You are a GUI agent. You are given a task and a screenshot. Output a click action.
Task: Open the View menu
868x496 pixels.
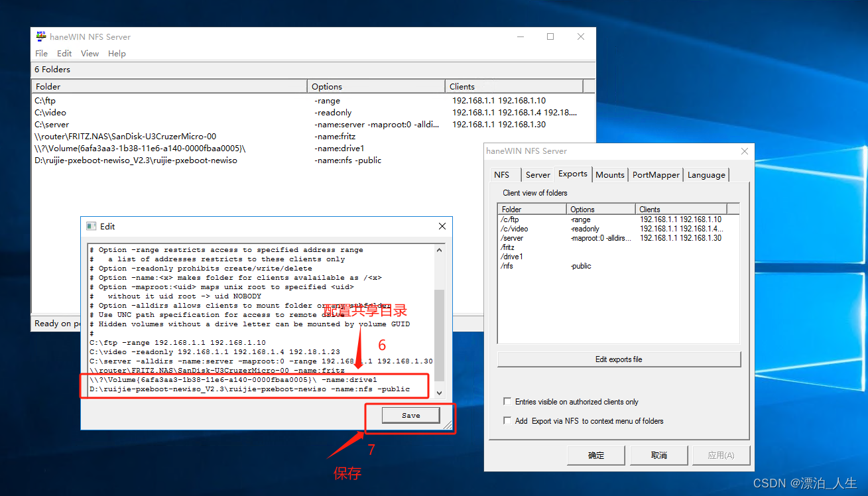coord(90,54)
